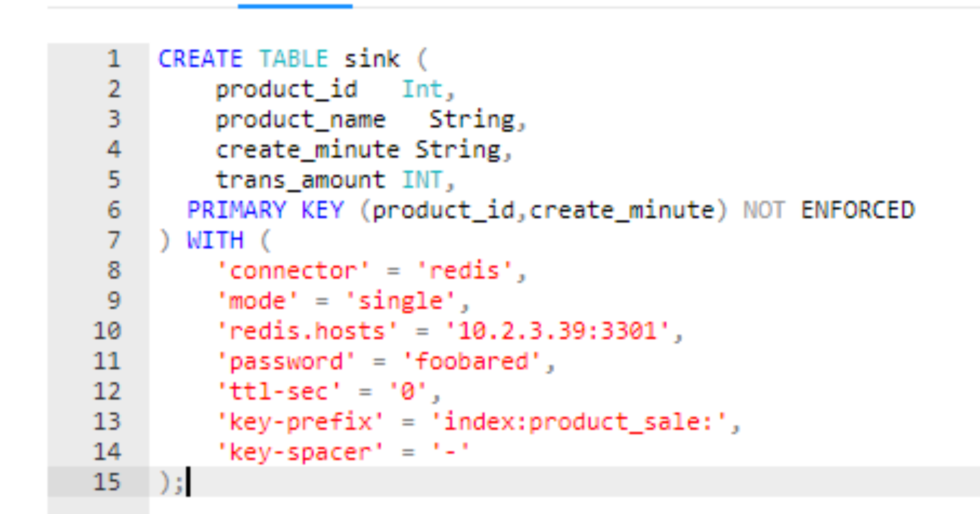This screenshot has width=980, height=514.
Task: Click the TABLE keyword
Action: click(x=294, y=59)
